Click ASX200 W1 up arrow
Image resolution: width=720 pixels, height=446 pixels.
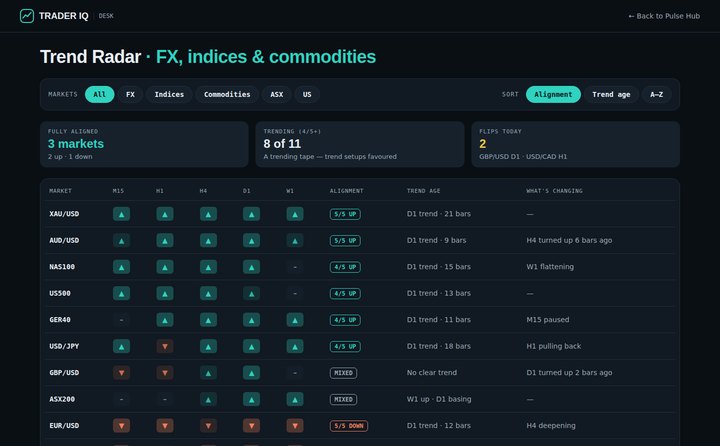coord(295,399)
